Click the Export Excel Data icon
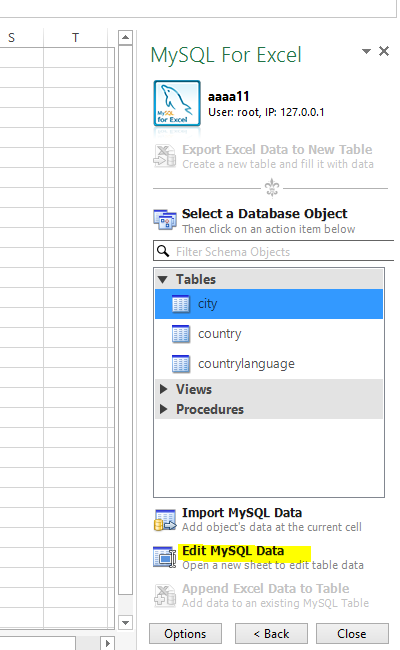 [x=165, y=156]
